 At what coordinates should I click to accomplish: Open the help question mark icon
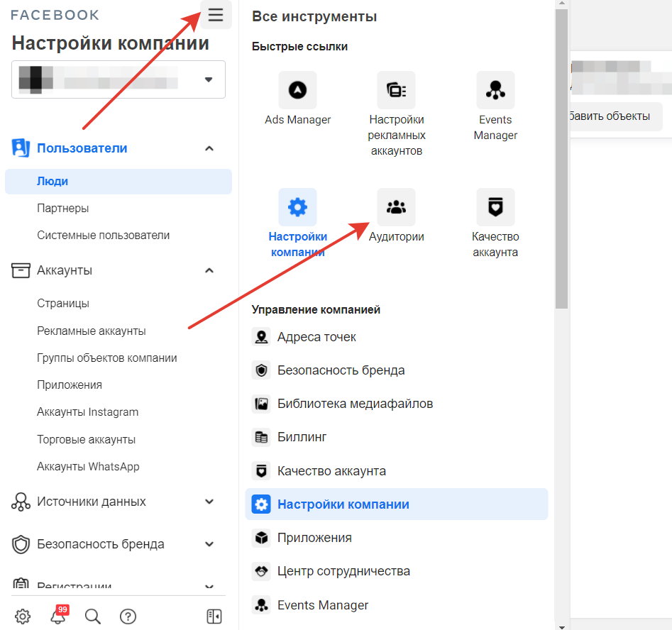pos(128,617)
